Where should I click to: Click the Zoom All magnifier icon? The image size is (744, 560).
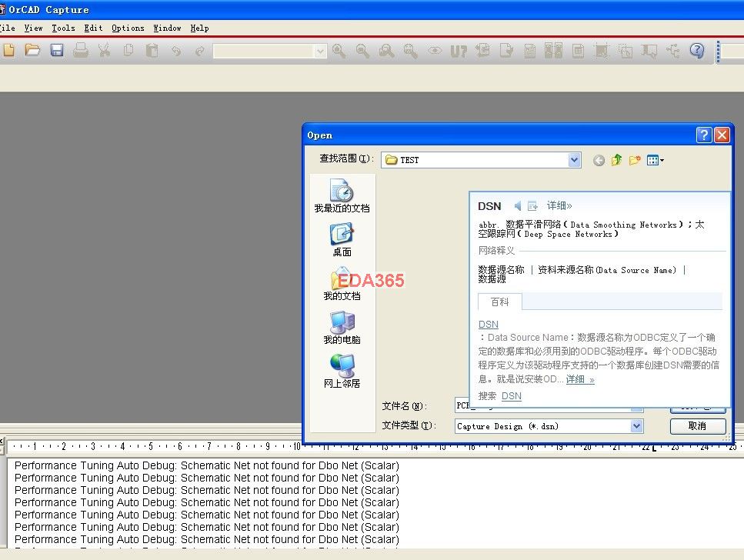410,51
